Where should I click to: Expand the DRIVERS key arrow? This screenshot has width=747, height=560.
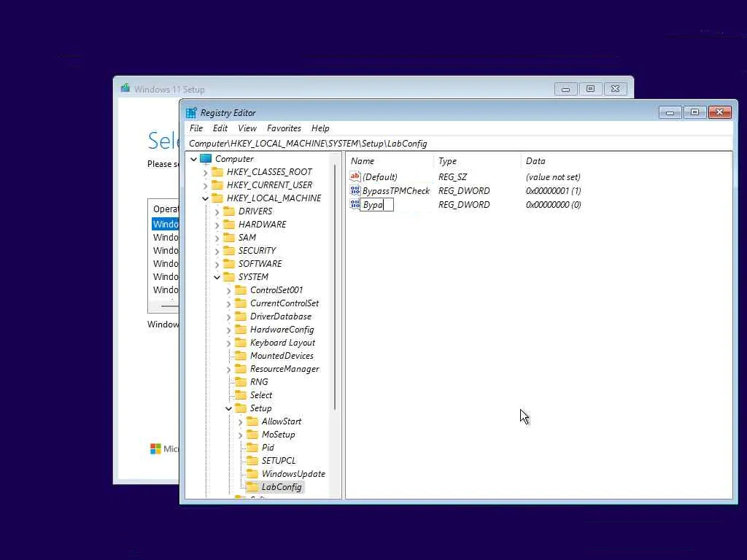pyautogui.click(x=217, y=211)
